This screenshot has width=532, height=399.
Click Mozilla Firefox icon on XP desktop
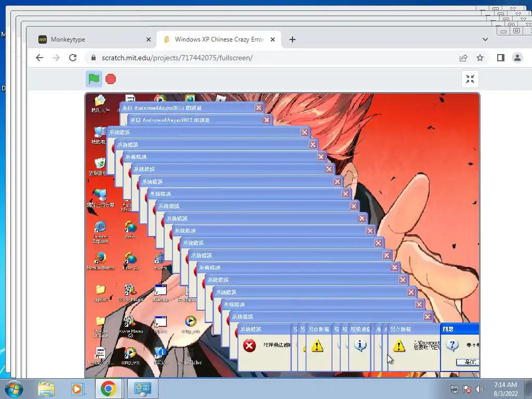click(100, 261)
